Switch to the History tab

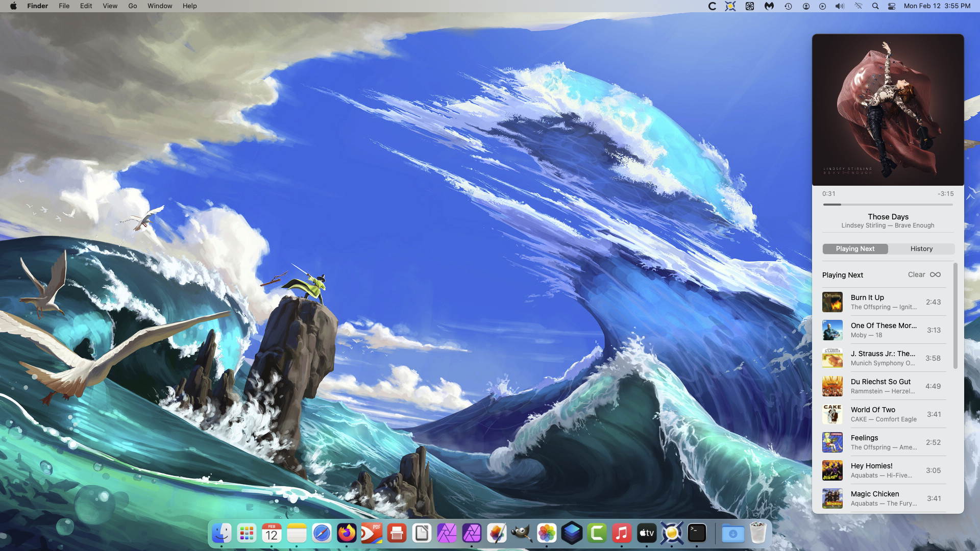click(921, 249)
